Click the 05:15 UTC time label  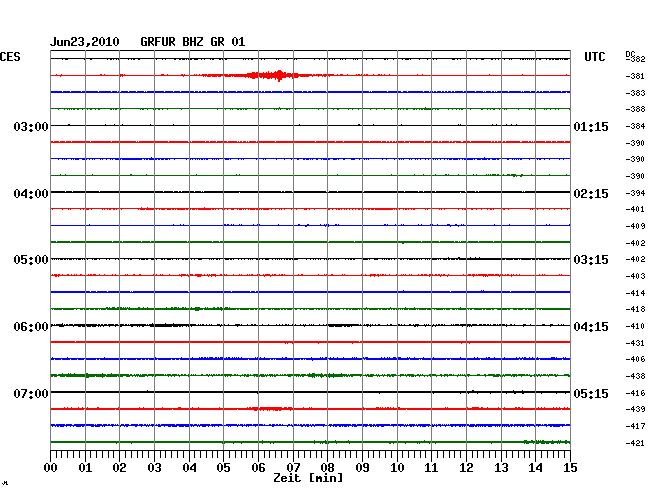coord(591,393)
